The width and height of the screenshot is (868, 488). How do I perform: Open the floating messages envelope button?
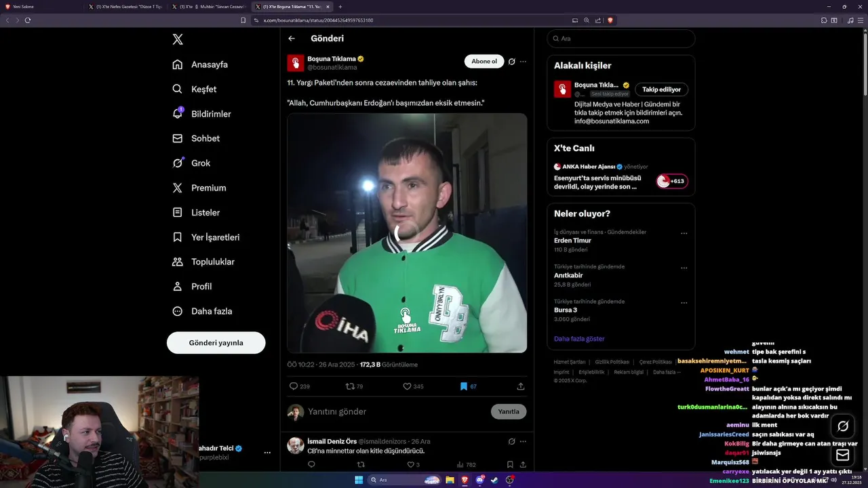[843, 455]
